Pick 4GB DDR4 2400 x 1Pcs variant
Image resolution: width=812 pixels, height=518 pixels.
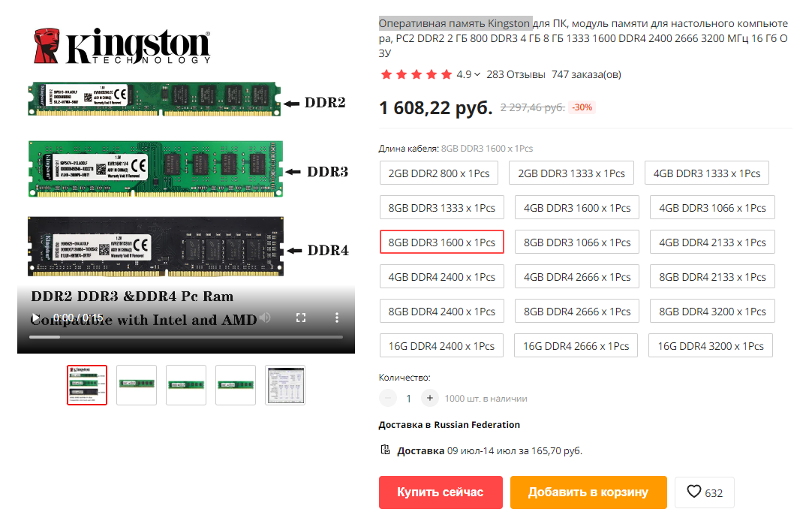coord(442,276)
